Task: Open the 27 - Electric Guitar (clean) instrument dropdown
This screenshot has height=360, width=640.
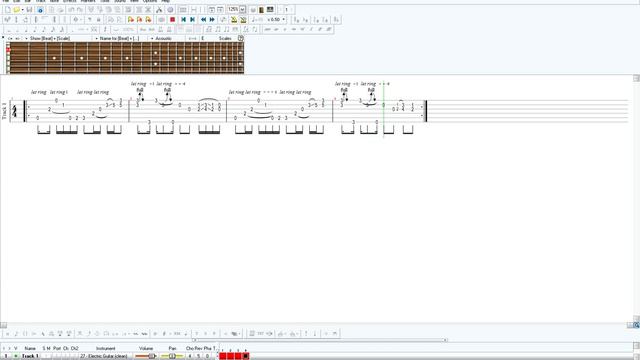Action: click(x=103, y=356)
